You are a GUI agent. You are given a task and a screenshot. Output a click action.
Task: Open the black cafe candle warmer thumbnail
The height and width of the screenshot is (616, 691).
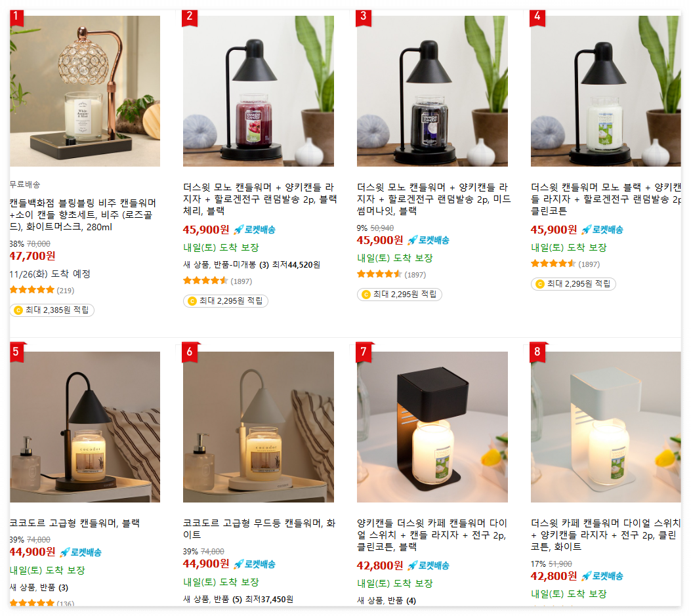point(432,427)
